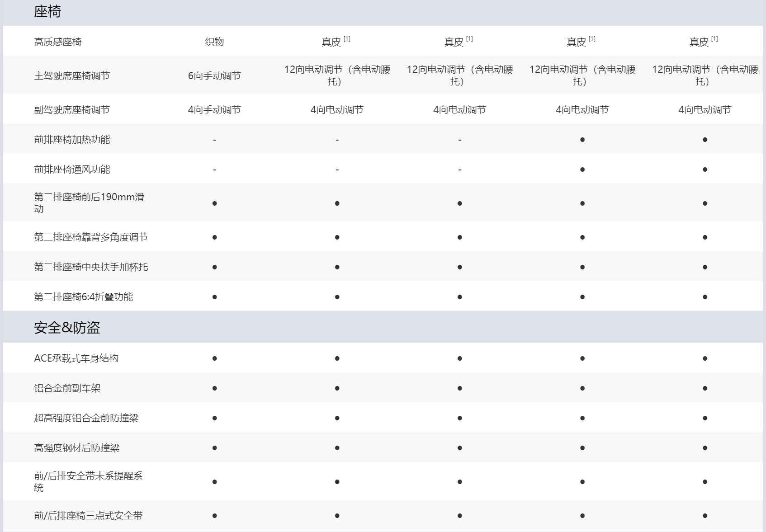Image resolution: width=766 pixels, height=532 pixels.
Task: Click the 铝合金前副车架 row label
Action: point(67,388)
